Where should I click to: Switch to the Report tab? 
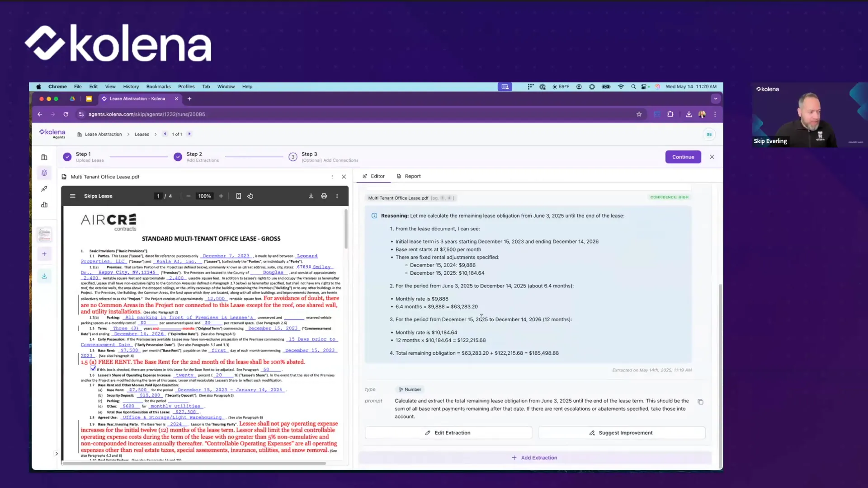[x=409, y=176]
